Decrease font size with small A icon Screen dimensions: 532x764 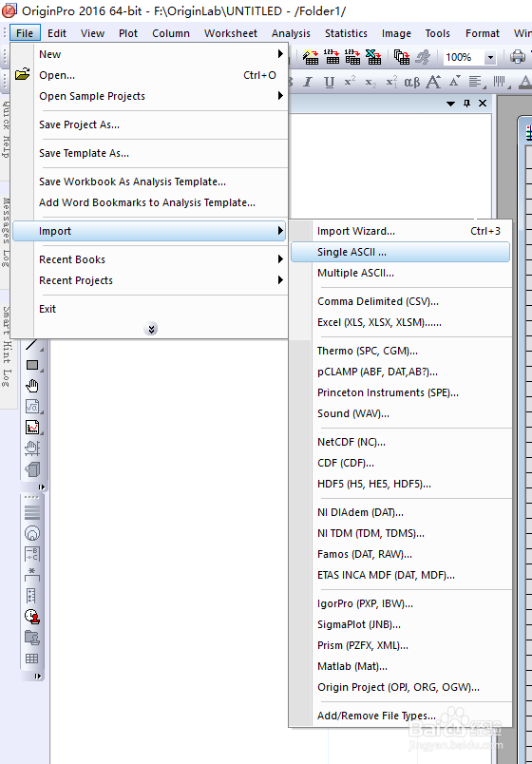click(454, 82)
